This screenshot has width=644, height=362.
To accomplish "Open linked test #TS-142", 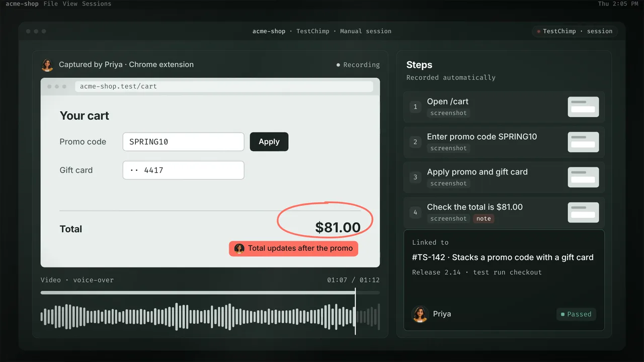I will (503, 257).
